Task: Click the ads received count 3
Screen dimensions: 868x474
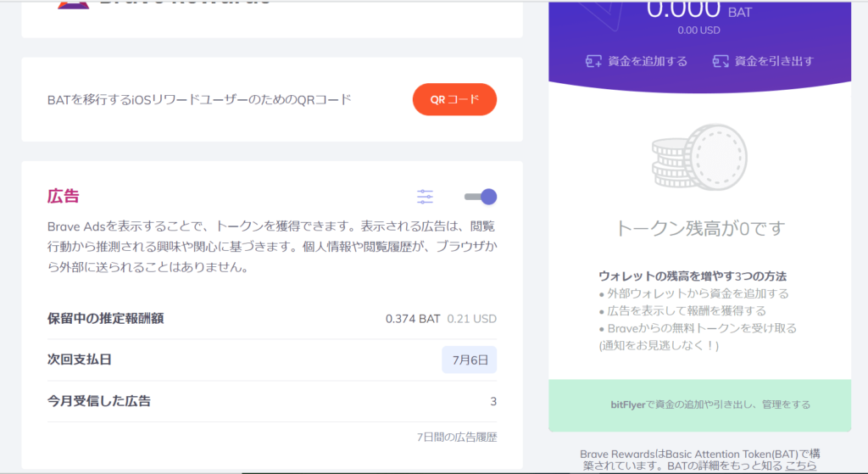Action: coord(493,401)
